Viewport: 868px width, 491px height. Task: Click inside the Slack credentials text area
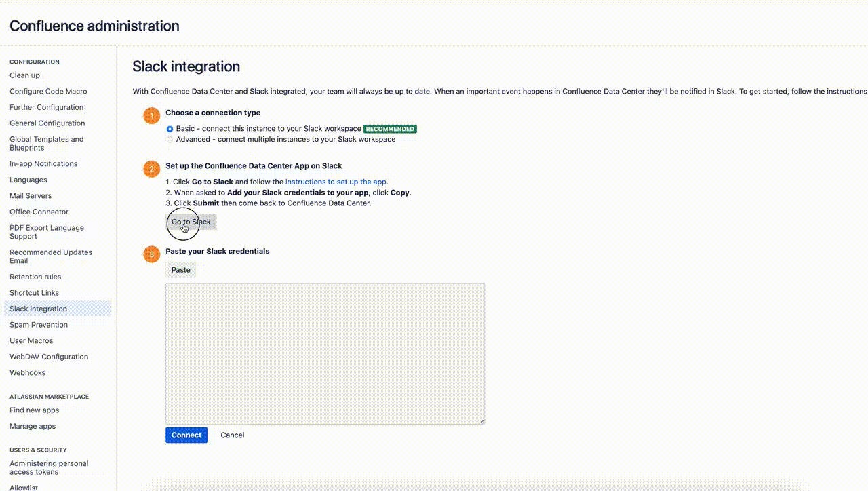point(325,353)
